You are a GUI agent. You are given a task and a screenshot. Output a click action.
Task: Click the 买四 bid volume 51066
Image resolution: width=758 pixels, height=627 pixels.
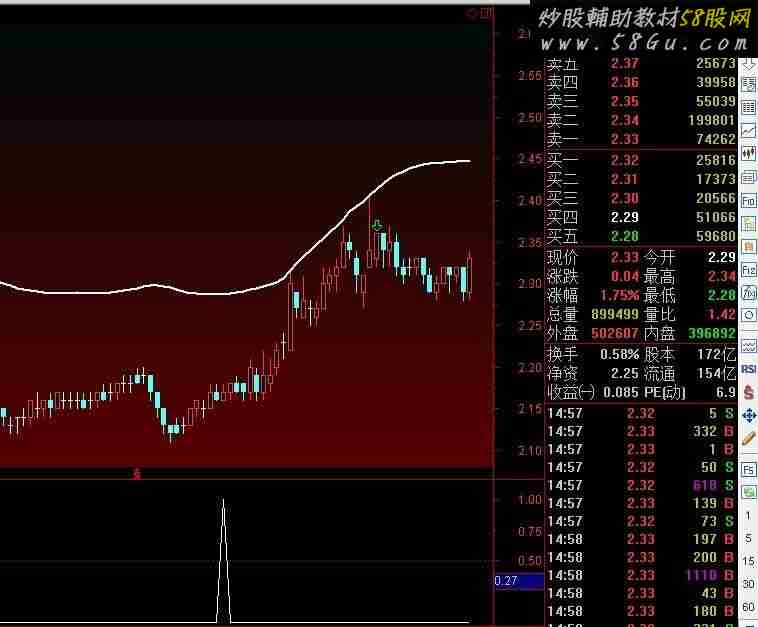pyautogui.click(x=716, y=218)
